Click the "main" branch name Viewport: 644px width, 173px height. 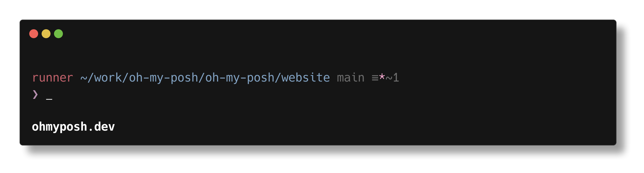pos(350,78)
